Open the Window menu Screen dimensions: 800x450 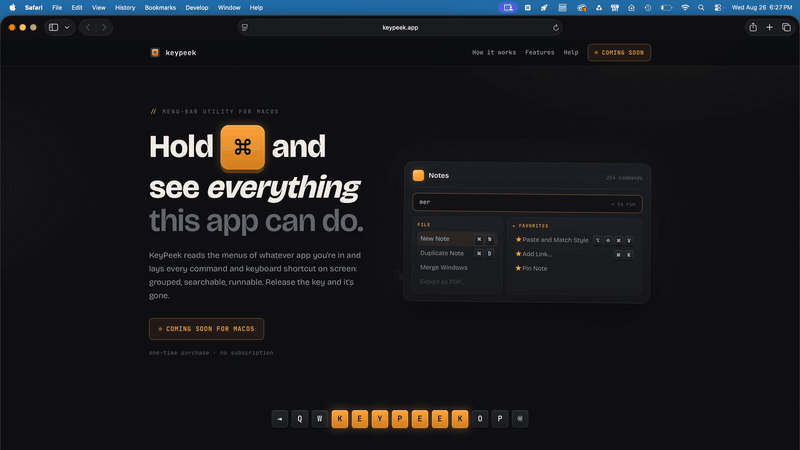click(229, 8)
